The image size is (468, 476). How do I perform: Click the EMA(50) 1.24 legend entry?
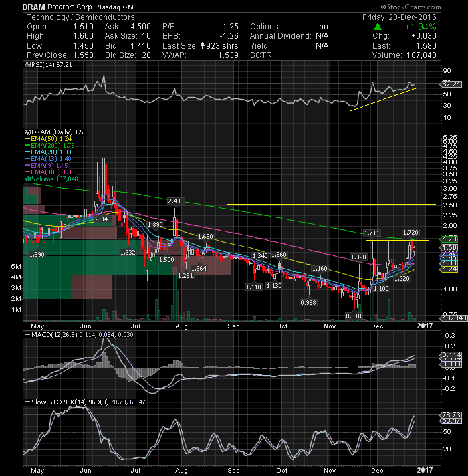coord(48,139)
